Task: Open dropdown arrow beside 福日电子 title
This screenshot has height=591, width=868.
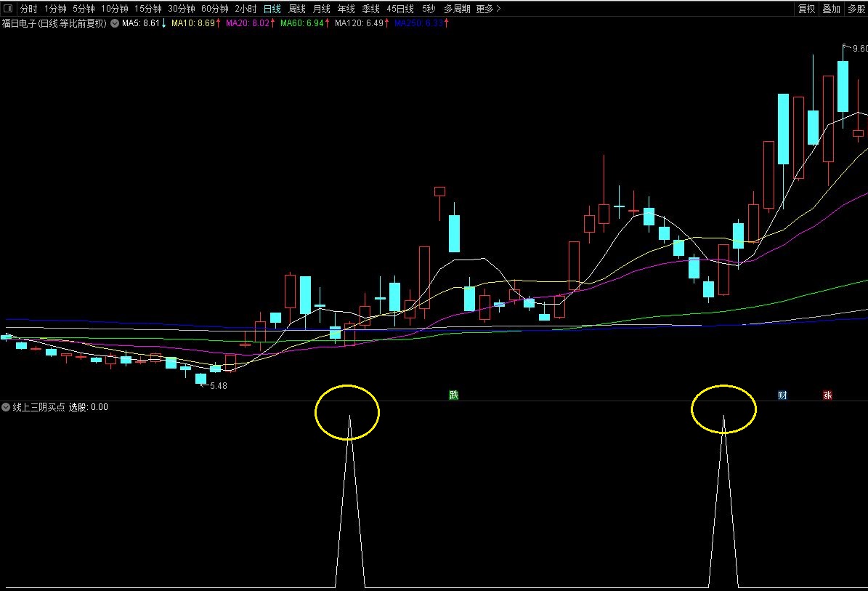Action: click(115, 23)
